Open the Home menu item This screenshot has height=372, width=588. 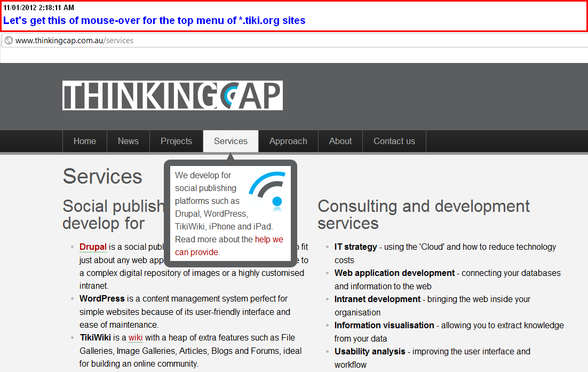click(x=85, y=141)
